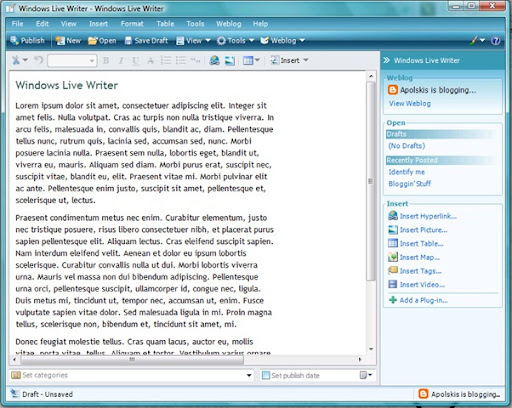Click Insert Video in sidebar
This screenshot has height=408, width=512.
pos(417,284)
